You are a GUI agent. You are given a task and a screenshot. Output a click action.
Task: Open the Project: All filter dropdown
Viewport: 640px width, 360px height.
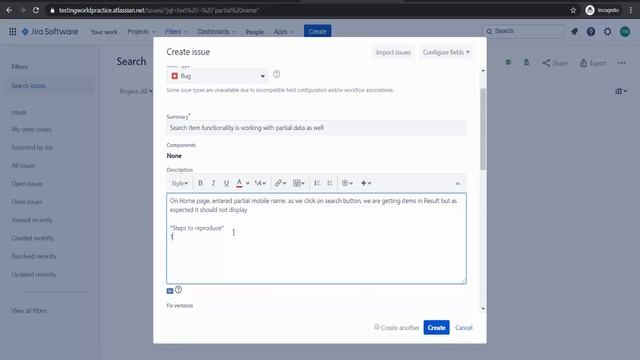[136, 91]
